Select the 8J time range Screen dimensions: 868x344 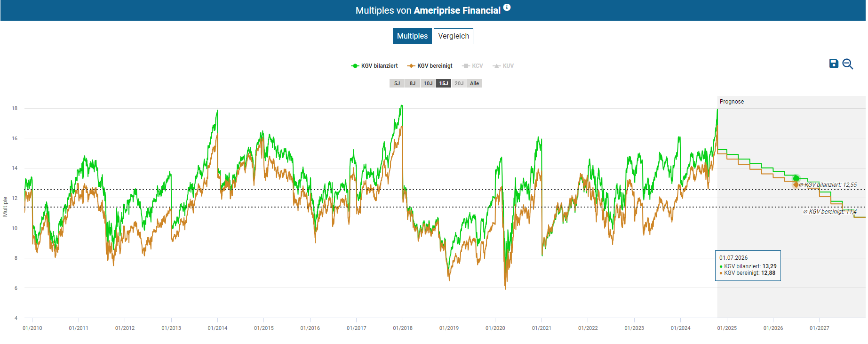pyautogui.click(x=413, y=83)
